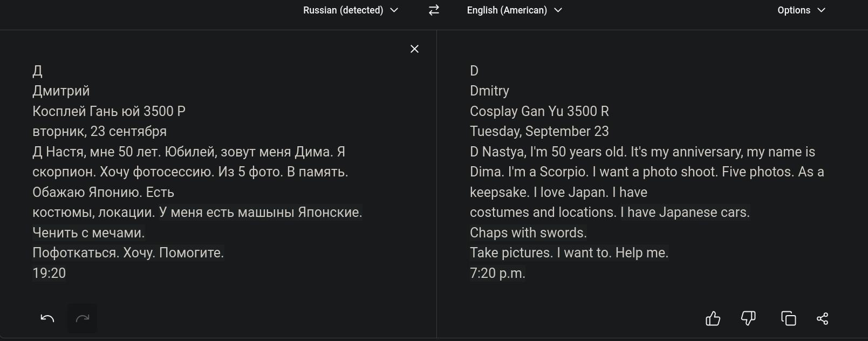
Task: Undo the last edit
Action: [47, 318]
